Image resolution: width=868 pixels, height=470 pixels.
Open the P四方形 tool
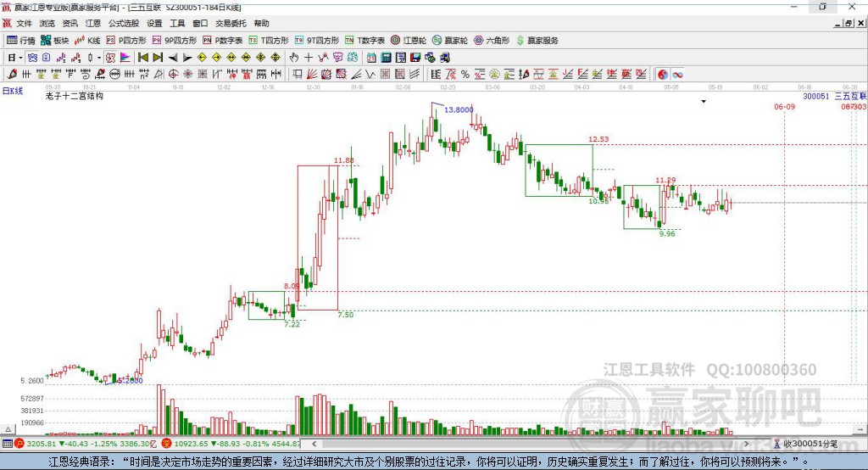pos(126,41)
